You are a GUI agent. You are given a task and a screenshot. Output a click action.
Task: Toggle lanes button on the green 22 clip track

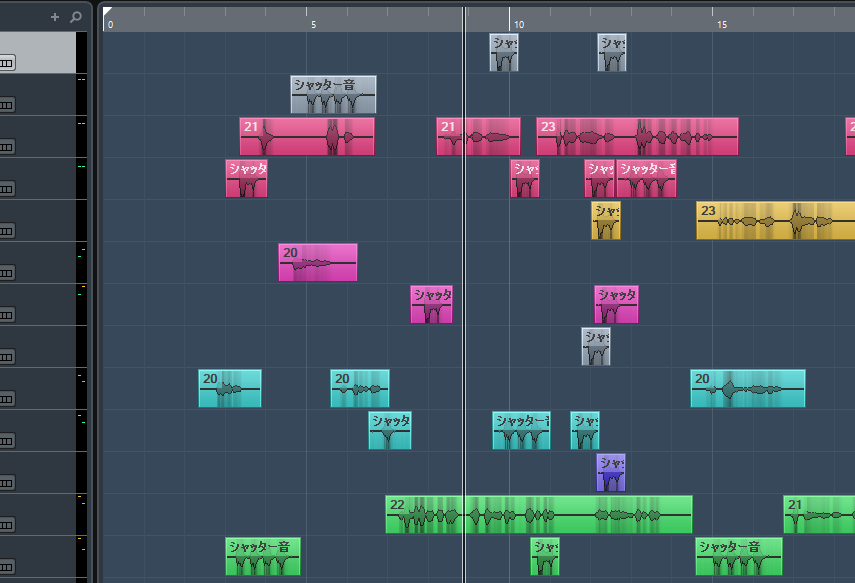click(x=7, y=525)
